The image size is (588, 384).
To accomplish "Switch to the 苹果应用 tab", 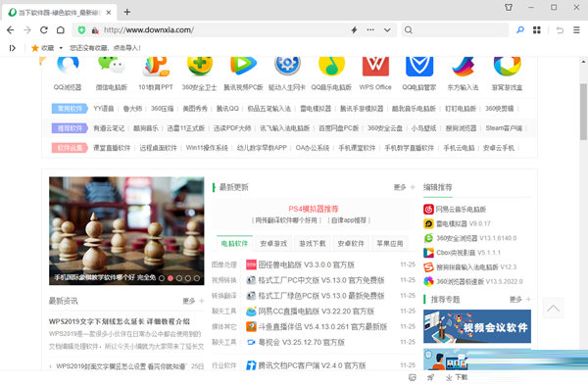I will pos(389,244).
